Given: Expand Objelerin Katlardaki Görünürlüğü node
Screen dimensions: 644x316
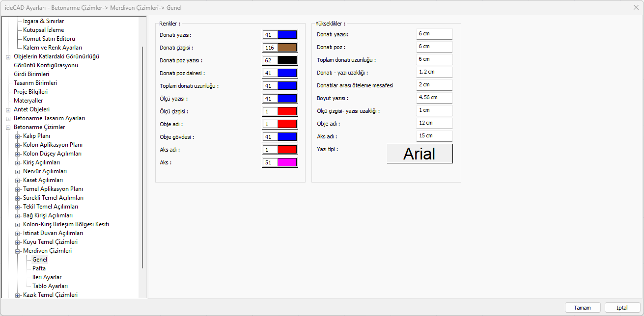Looking at the screenshot, I should coord(8,56).
